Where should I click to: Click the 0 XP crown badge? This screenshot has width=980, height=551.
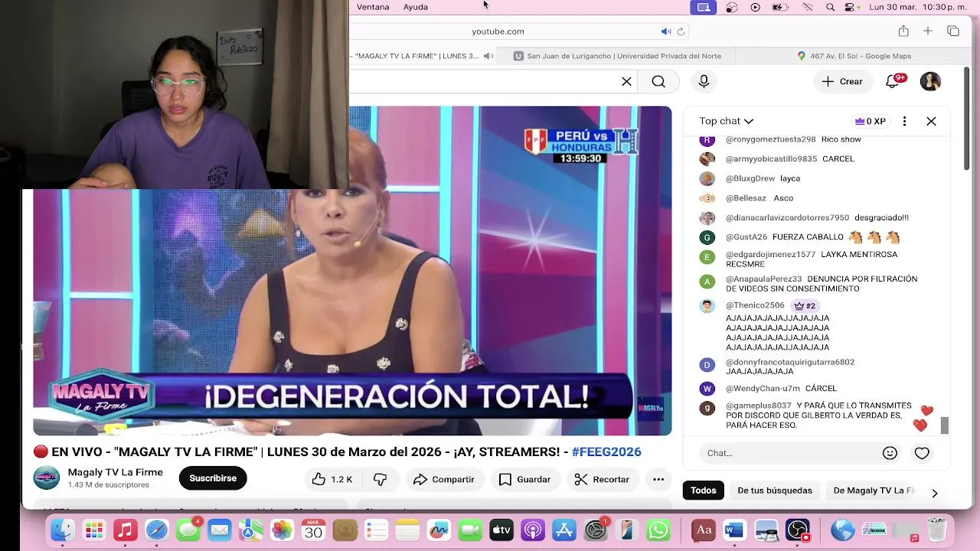[x=871, y=121]
